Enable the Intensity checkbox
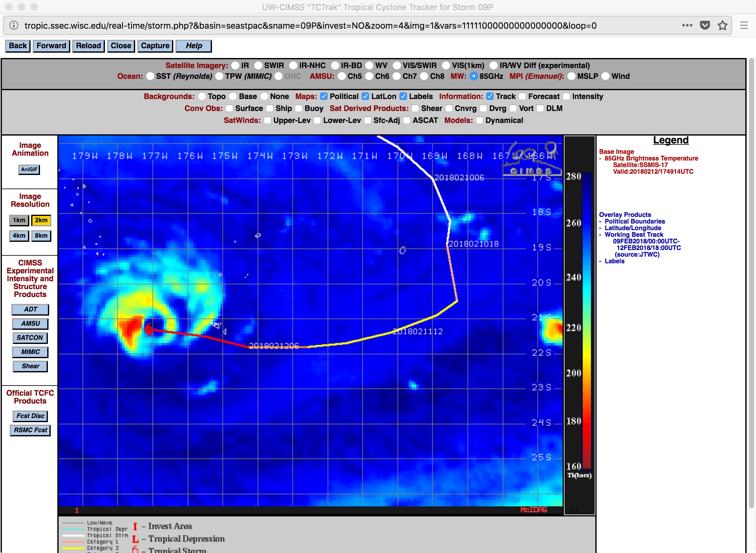 (566, 96)
